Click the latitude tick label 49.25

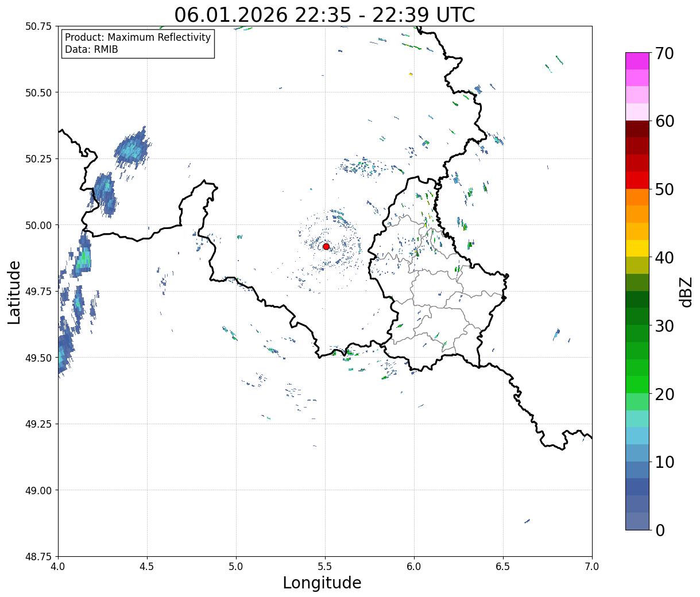(x=38, y=424)
